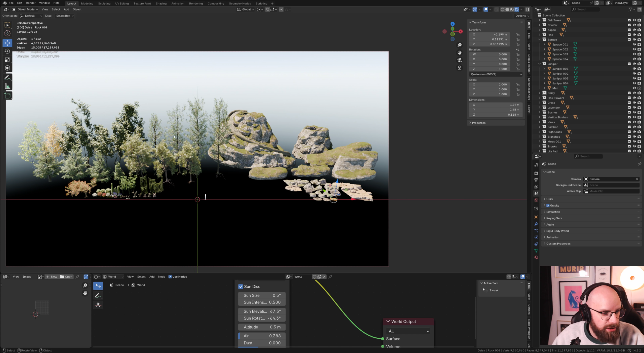Open the Modifier properties wrench tab
The image size is (644, 353).
tap(536, 224)
